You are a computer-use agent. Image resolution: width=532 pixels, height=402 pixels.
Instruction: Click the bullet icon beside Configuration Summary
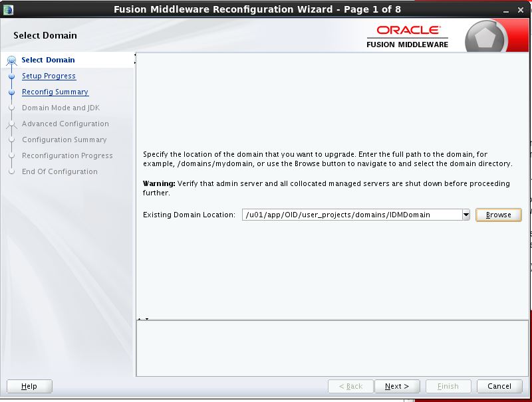pos(11,140)
